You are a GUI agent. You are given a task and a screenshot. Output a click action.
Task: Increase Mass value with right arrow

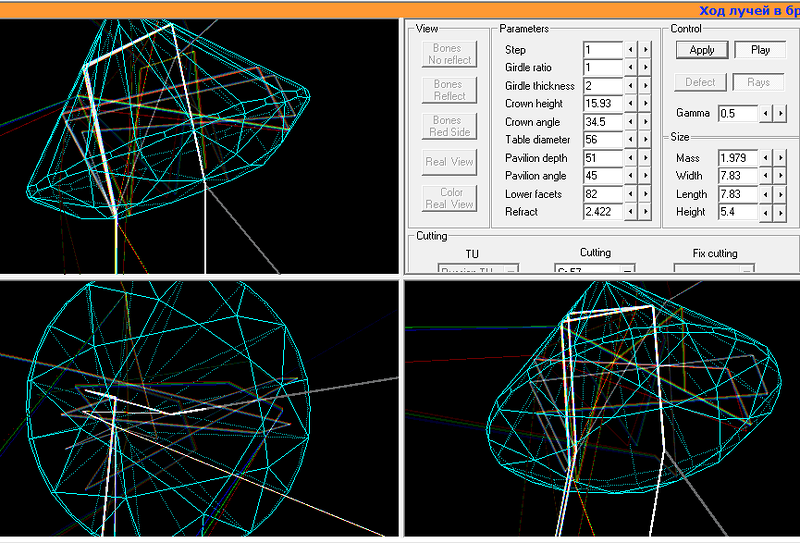click(780, 157)
